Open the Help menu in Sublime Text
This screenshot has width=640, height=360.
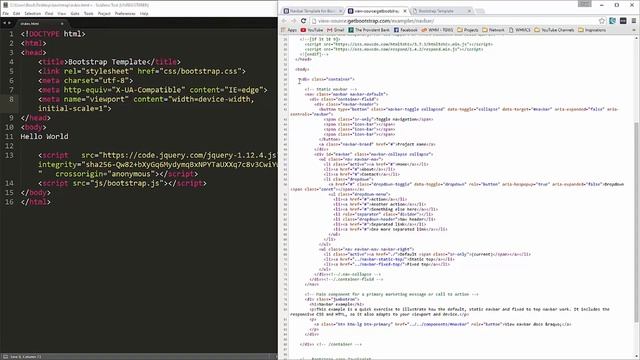[x=144, y=13]
